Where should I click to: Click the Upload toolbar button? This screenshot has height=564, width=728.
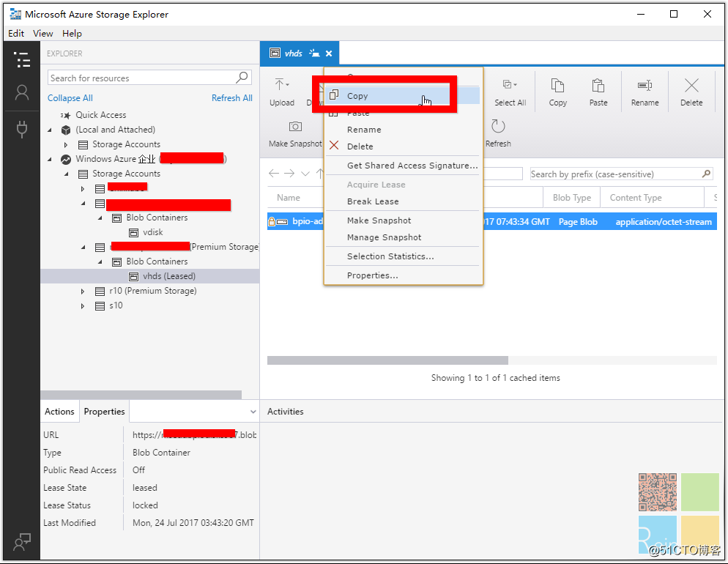coord(282,92)
